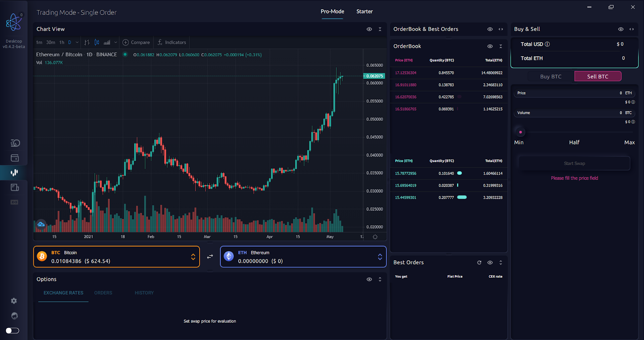Click the volume slider pink handle

(520, 132)
